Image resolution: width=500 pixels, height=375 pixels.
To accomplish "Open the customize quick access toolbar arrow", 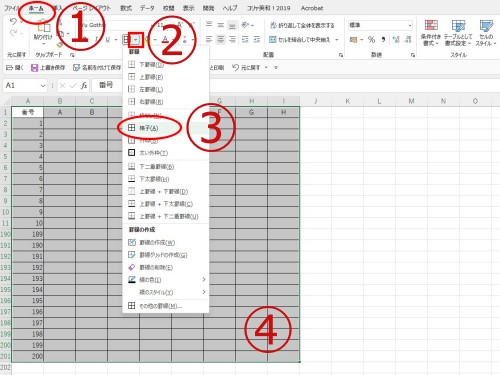I will click(x=276, y=68).
